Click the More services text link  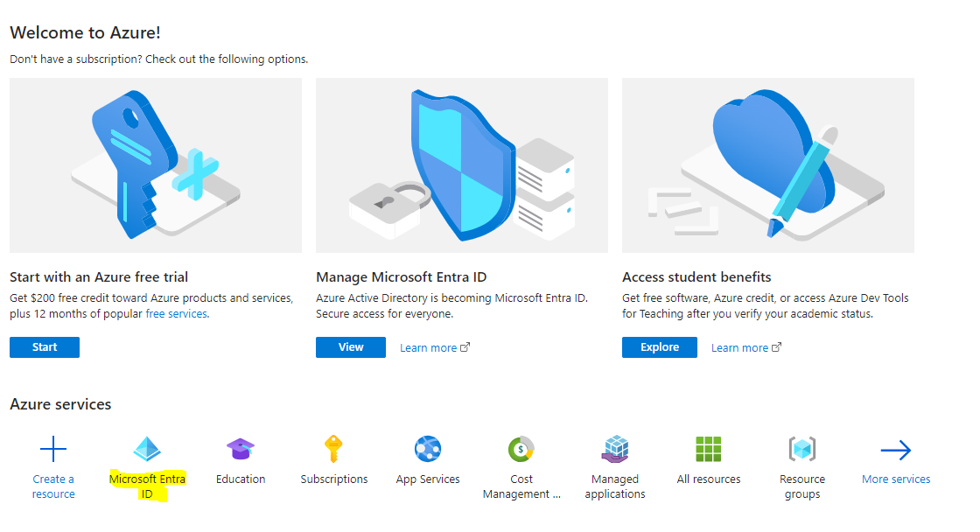coord(896,479)
